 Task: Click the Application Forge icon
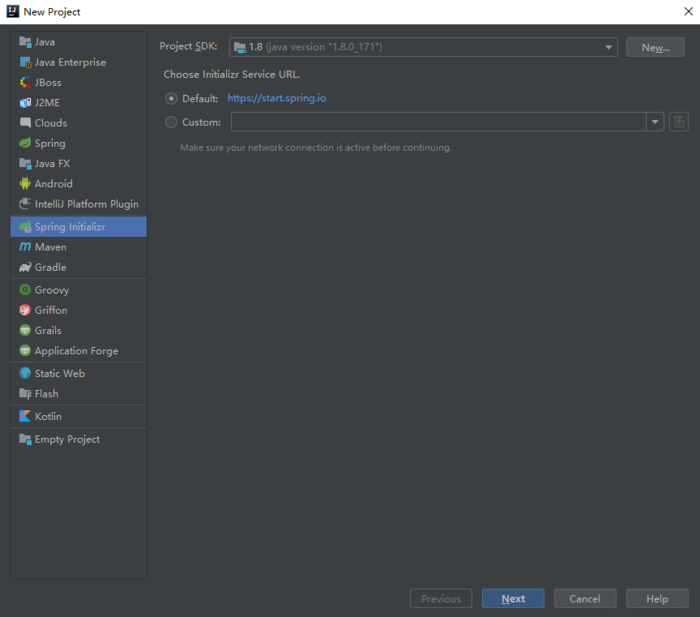click(25, 351)
